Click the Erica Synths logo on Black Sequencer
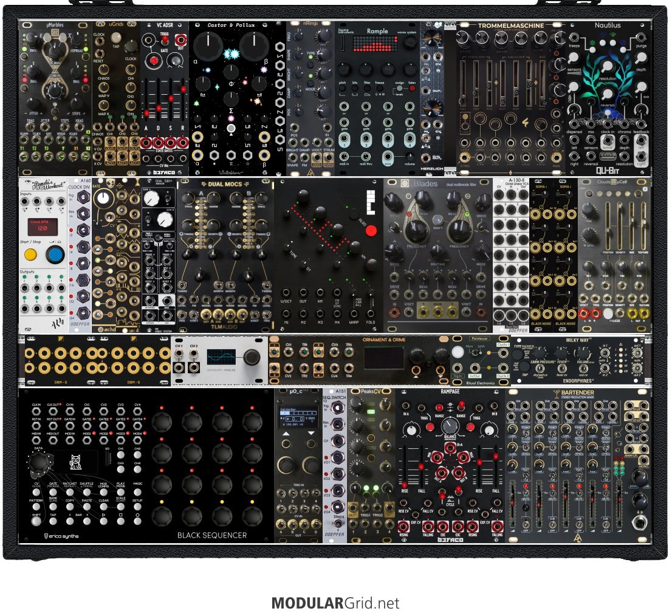Screen dimensions: 672x616 (x=61, y=536)
